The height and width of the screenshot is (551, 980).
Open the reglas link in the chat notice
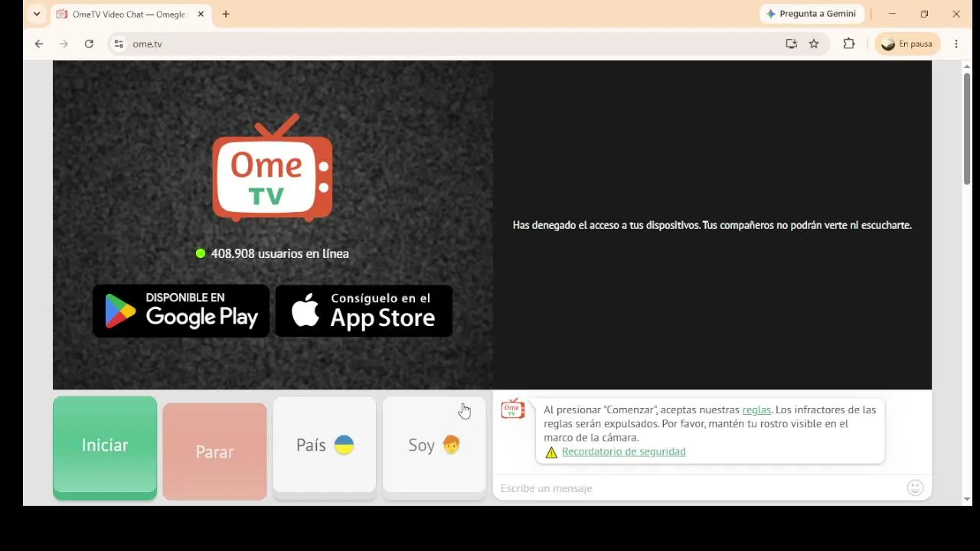[756, 410]
